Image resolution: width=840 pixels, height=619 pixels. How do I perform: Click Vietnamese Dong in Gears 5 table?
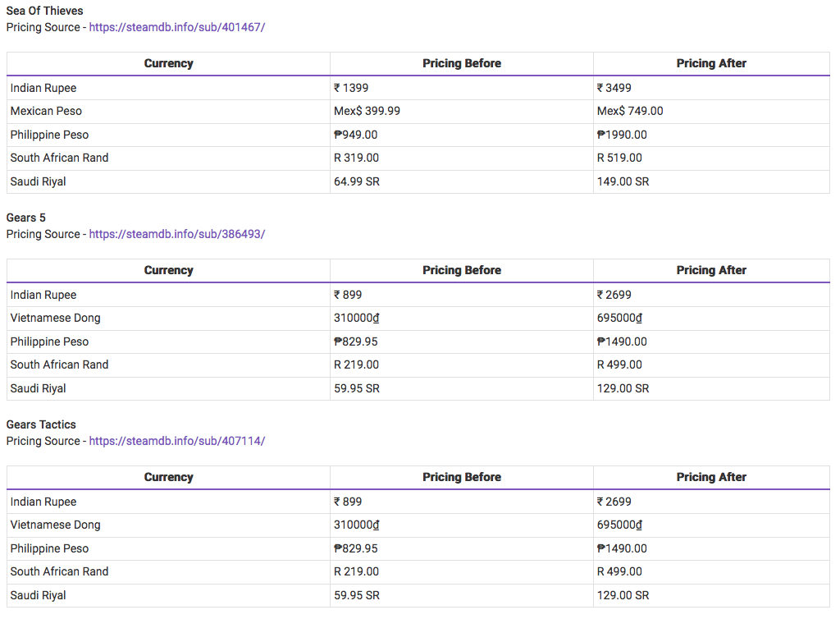pos(55,318)
